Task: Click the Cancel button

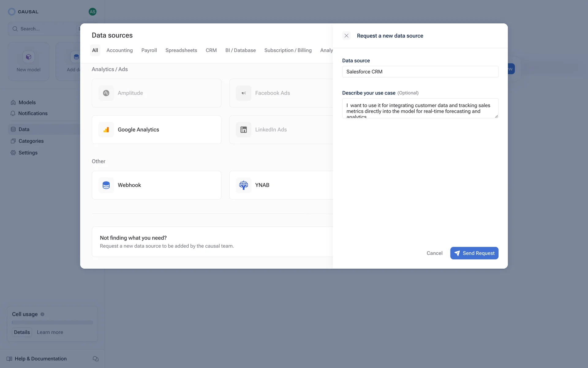Action: pos(434,253)
